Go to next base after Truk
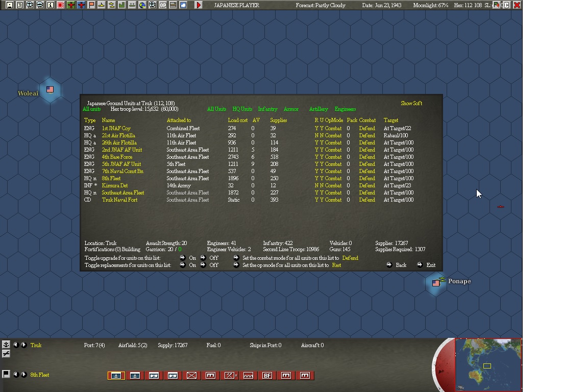 [x=23, y=345]
